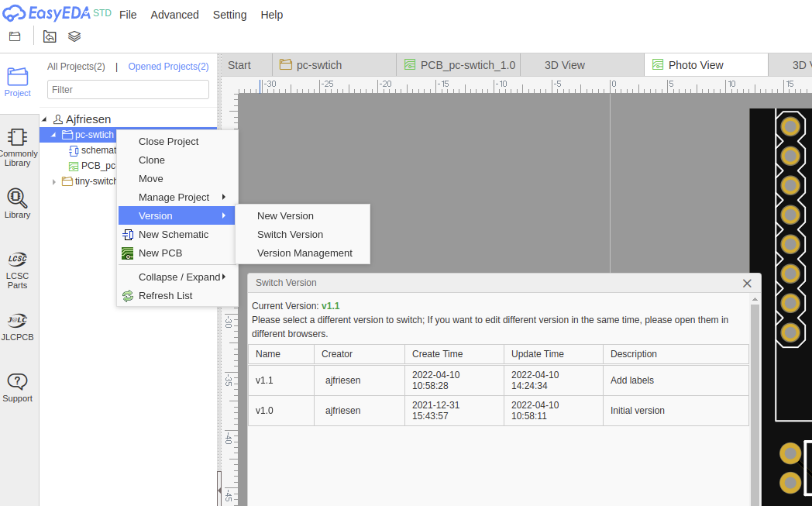812x506 pixels.
Task: Click the Opened Projects(2) link
Action: 168,67
